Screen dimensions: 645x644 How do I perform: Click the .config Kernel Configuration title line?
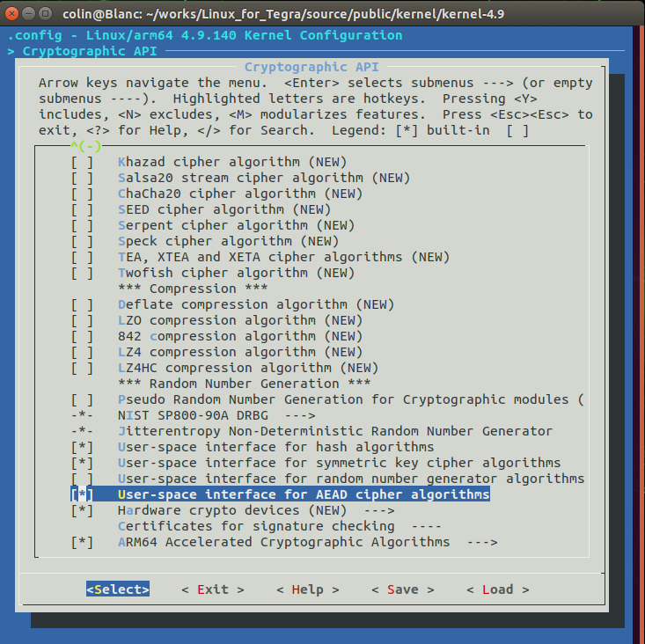[205, 35]
